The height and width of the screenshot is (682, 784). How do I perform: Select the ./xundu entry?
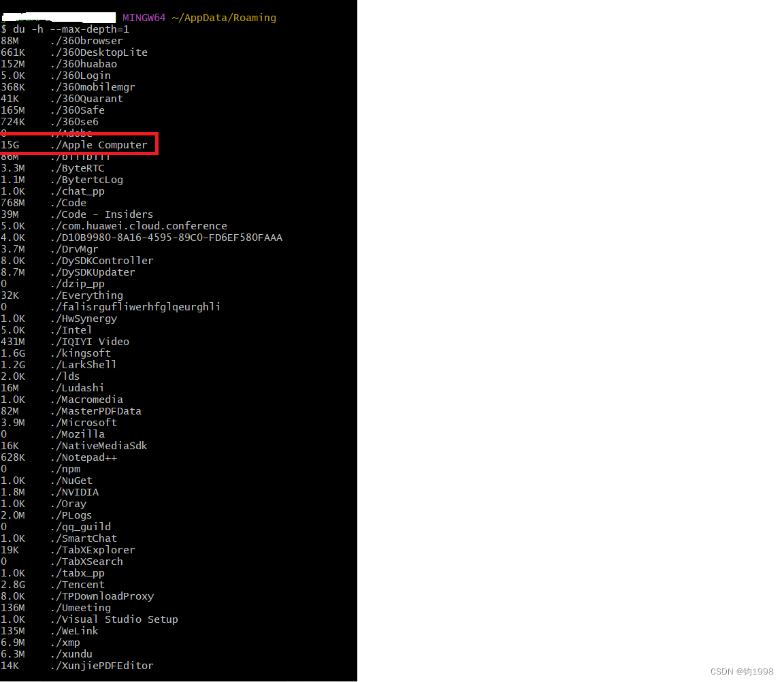point(46,654)
